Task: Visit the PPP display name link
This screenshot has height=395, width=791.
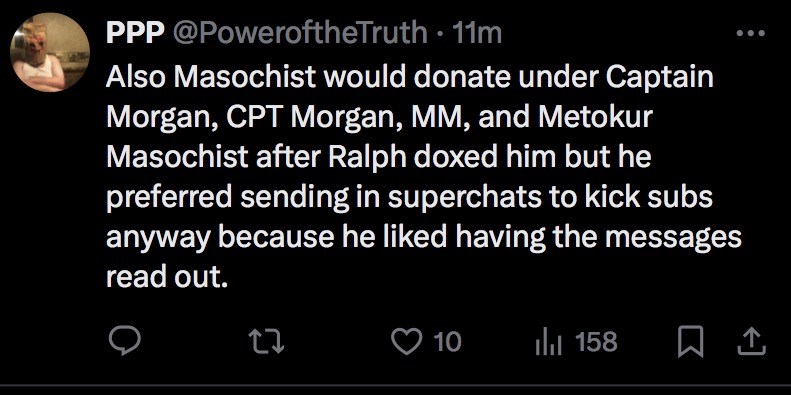Action: coord(135,33)
